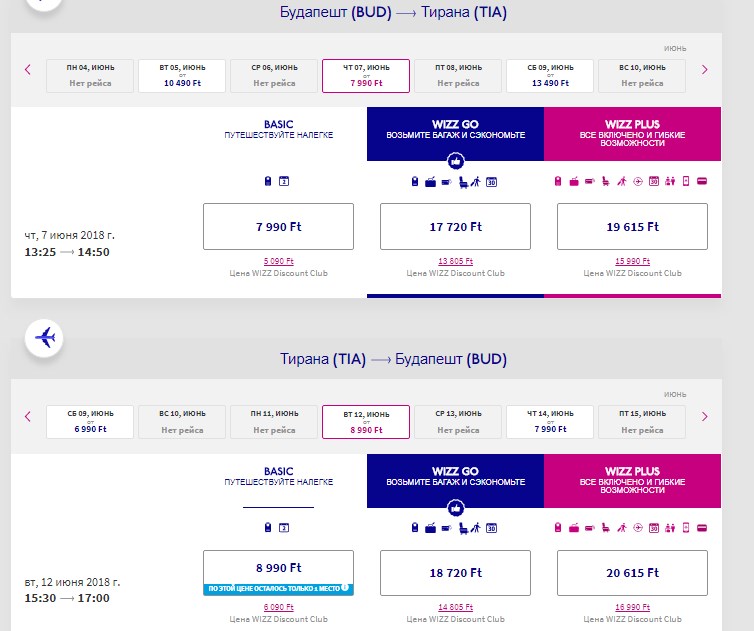
Task: Click calendar icon under outbound BASIC fare
Action: 284,182
